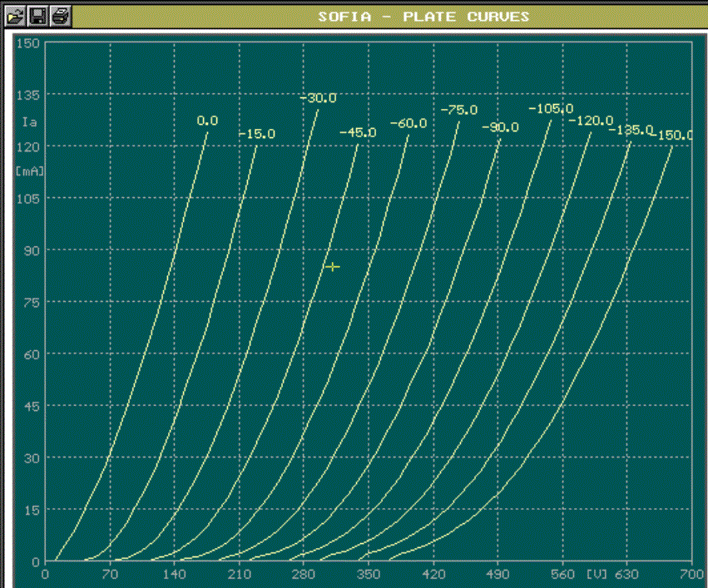708x588 pixels.
Task: Click the [V] unit label on x-axis
Action: pos(597,574)
